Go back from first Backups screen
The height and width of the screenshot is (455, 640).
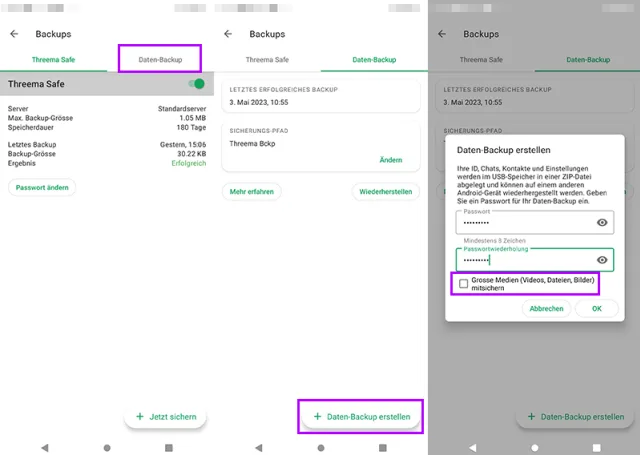tap(14, 34)
